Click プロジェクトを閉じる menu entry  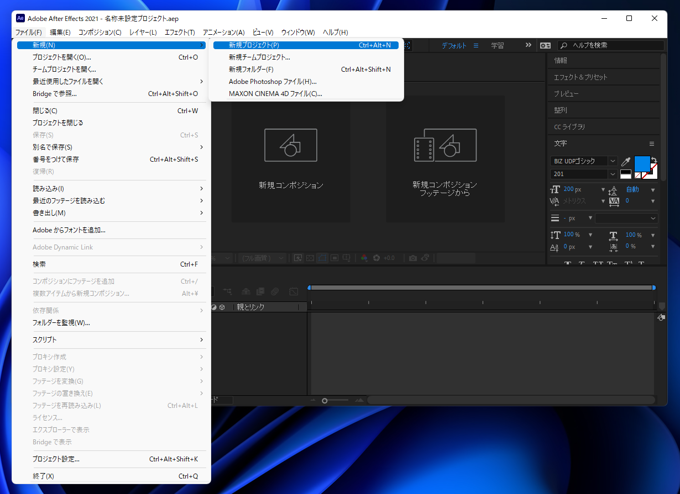[x=111, y=123]
